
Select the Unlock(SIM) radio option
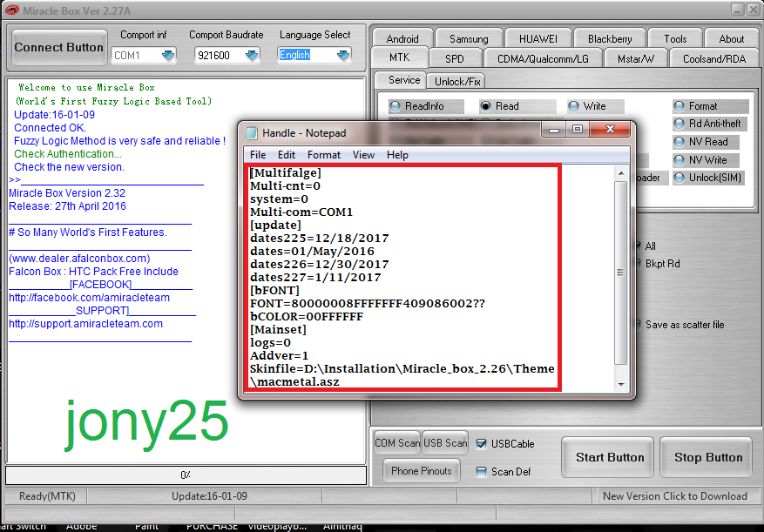(679, 178)
